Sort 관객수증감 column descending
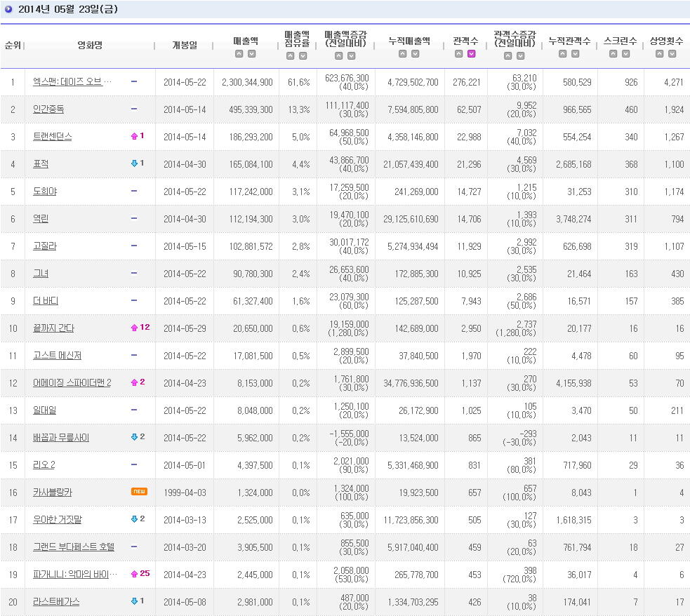This screenshot has width=690, height=616. tap(521, 56)
